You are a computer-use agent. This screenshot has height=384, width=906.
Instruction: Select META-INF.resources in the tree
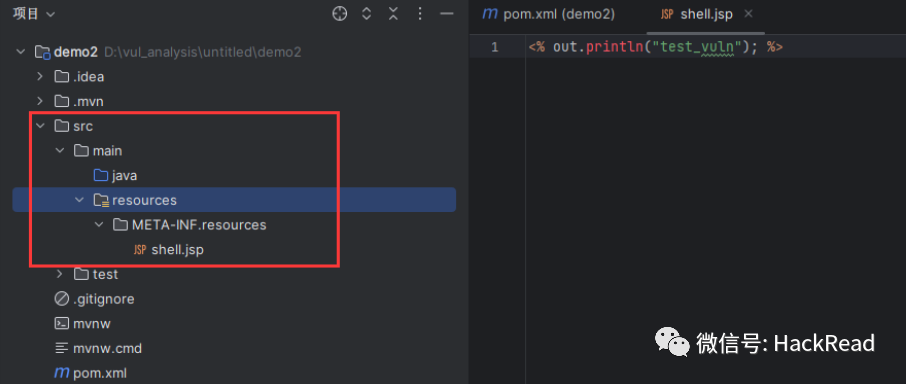199,225
